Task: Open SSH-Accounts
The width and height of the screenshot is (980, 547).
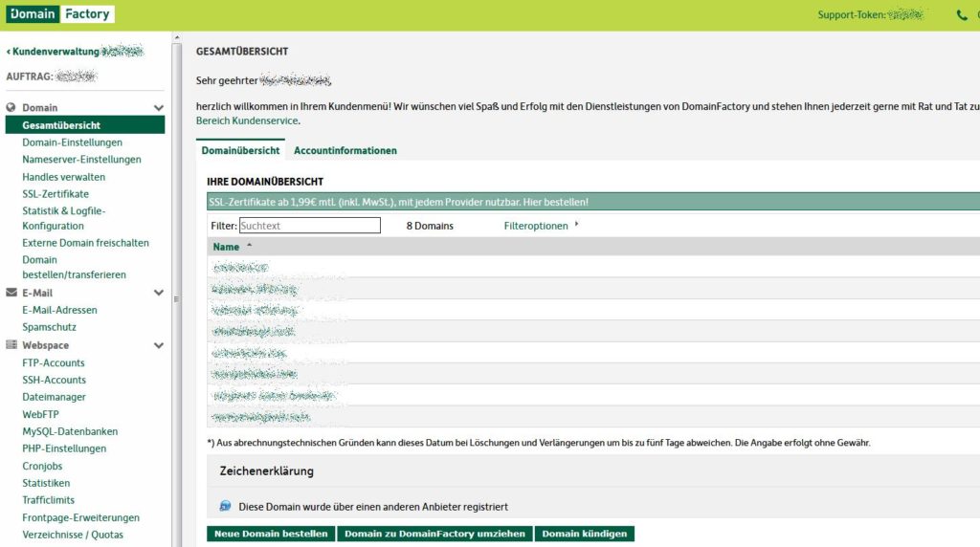Action: (x=54, y=380)
